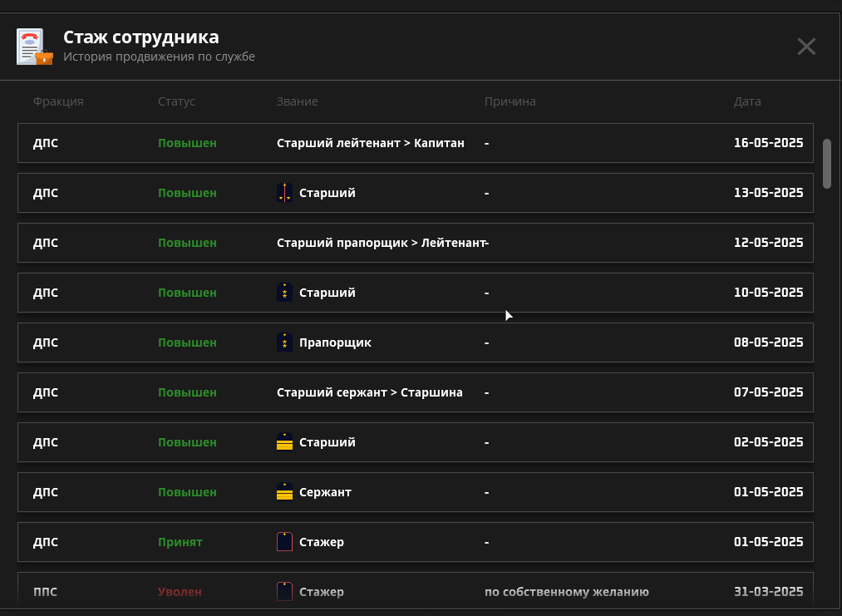842x616 pixels.
Task: Click the Принят status text
Action: [x=180, y=542]
